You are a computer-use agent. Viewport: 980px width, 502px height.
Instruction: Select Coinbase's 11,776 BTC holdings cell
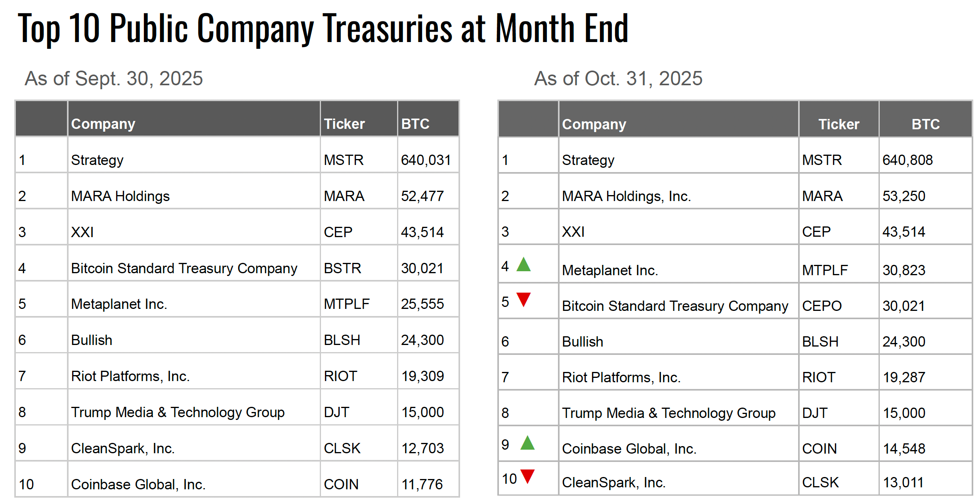coord(422,484)
